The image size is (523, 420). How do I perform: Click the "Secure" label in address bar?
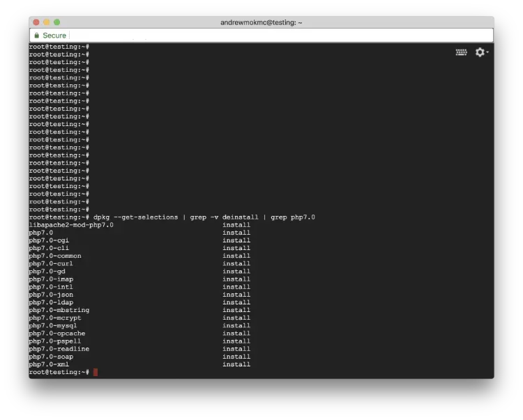coord(54,36)
